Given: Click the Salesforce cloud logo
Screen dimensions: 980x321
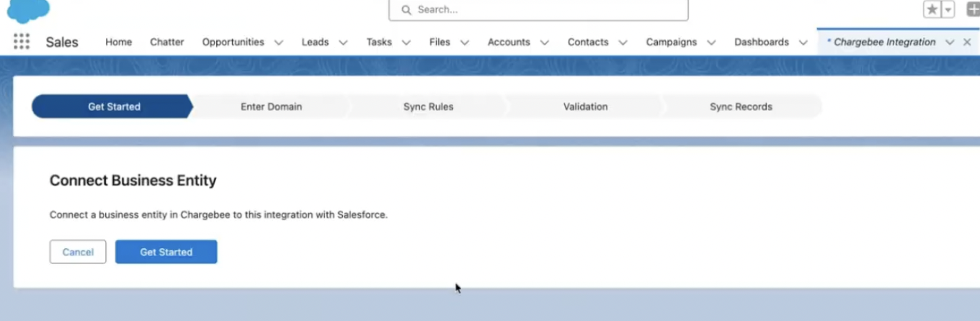Looking at the screenshot, I should coord(29,10).
